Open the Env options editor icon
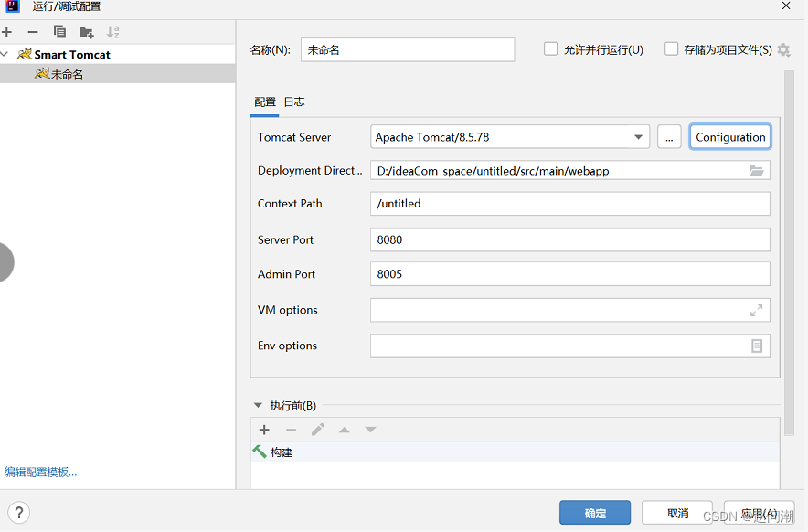Image resolution: width=808 pixels, height=532 pixels. 757,346
